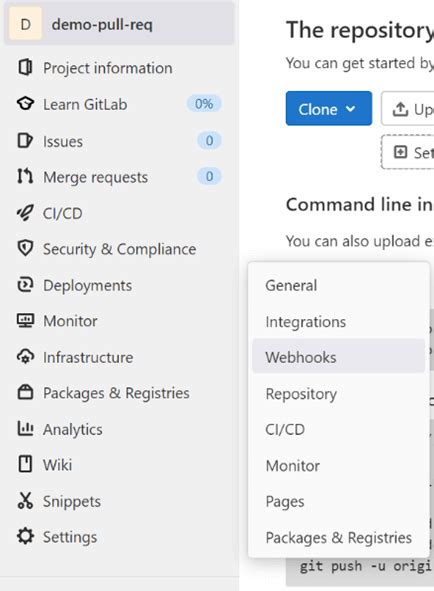Click the Project information icon

25,67
